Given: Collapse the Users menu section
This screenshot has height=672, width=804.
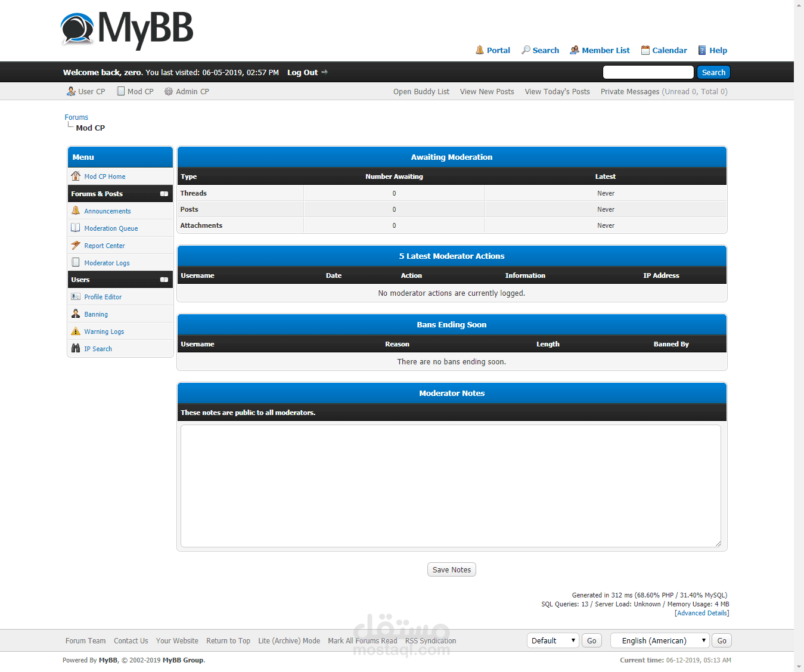Looking at the screenshot, I should (164, 280).
